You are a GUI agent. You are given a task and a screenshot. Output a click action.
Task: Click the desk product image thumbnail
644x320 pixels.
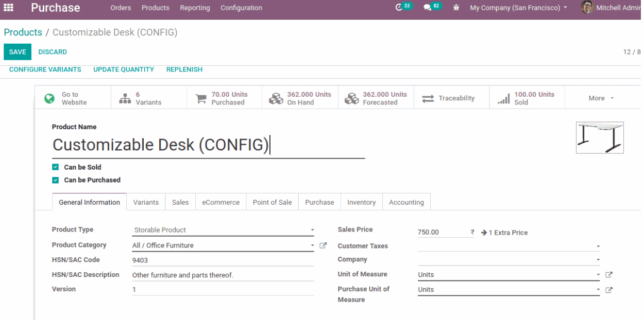[600, 137]
